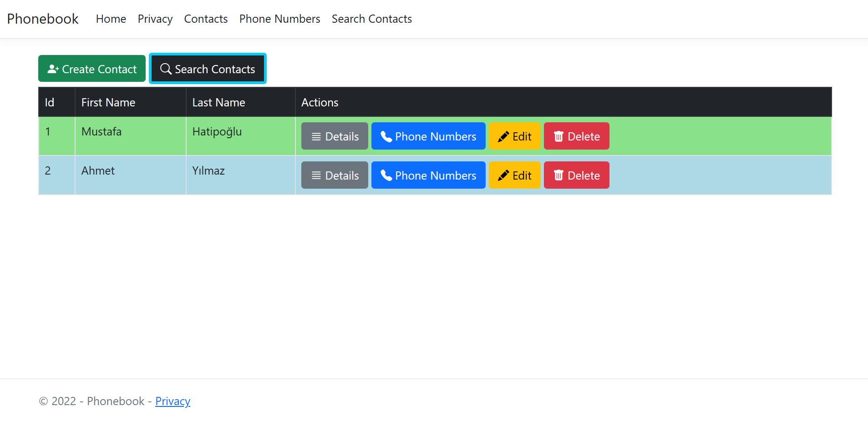Delete the Mustafa contact

coord(577,136)
